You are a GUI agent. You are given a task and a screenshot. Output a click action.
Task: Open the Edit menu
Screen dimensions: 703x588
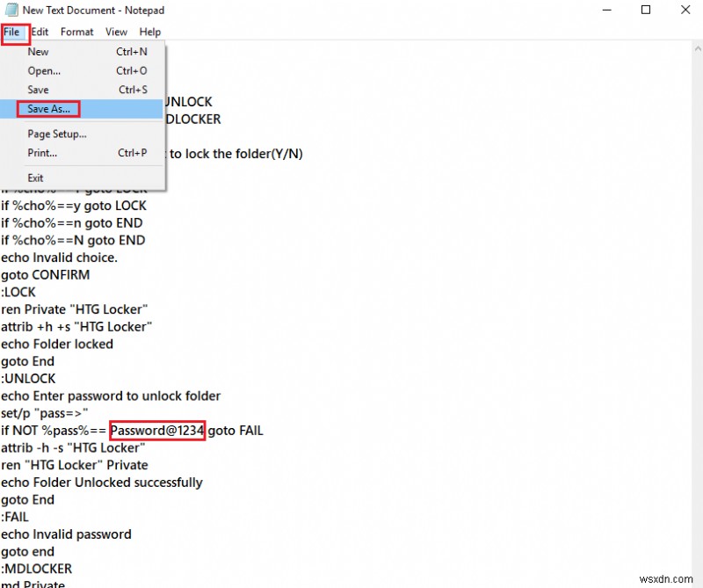[40, 32]
